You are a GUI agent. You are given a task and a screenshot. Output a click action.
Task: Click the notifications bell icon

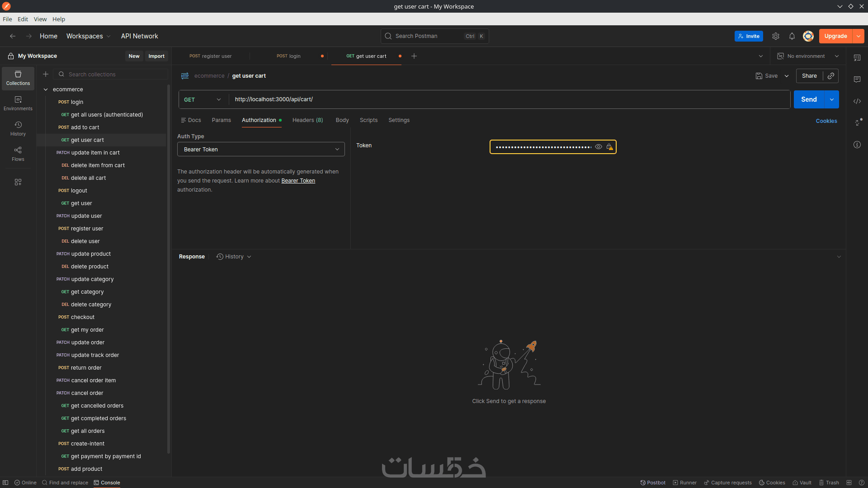pyautogui.click(x=792, y=36)
